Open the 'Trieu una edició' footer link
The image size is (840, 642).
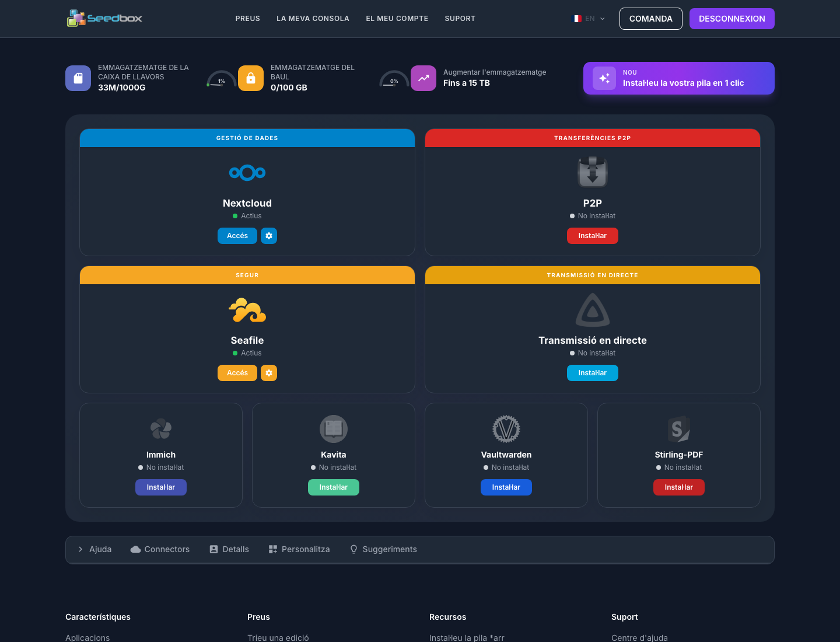(x=278, y=638)
